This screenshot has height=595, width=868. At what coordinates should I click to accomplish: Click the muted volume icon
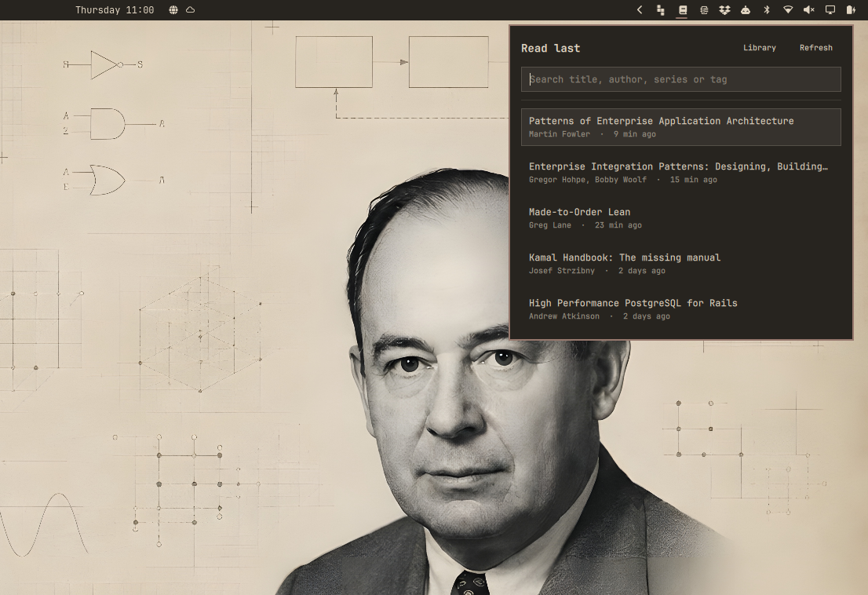[x=809, y=10]
